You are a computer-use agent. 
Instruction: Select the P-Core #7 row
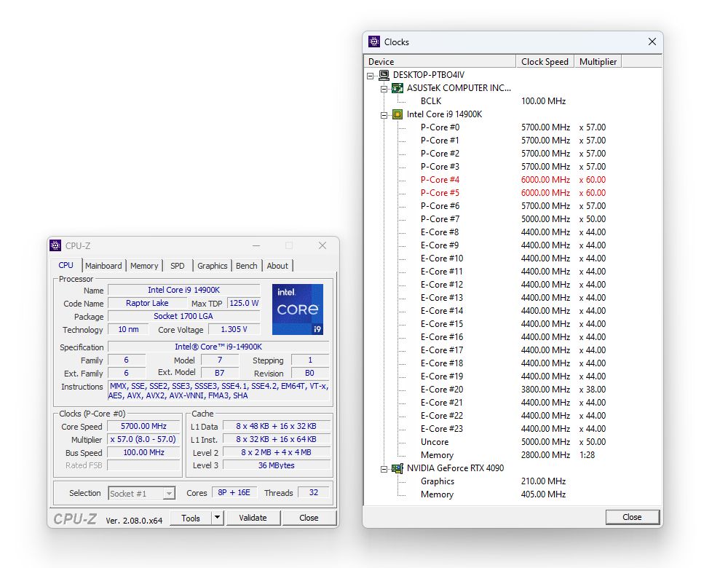513,219
